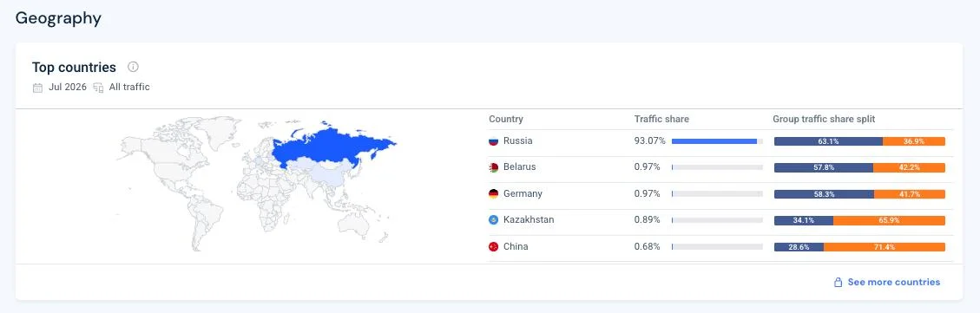
Task: Click the Germany flag icon
Action: [x=493, y=193]
